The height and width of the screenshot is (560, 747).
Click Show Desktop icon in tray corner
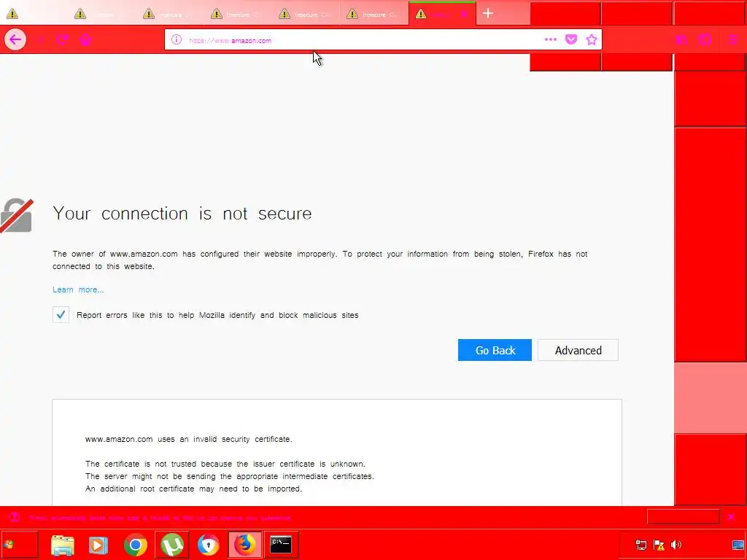738,545
